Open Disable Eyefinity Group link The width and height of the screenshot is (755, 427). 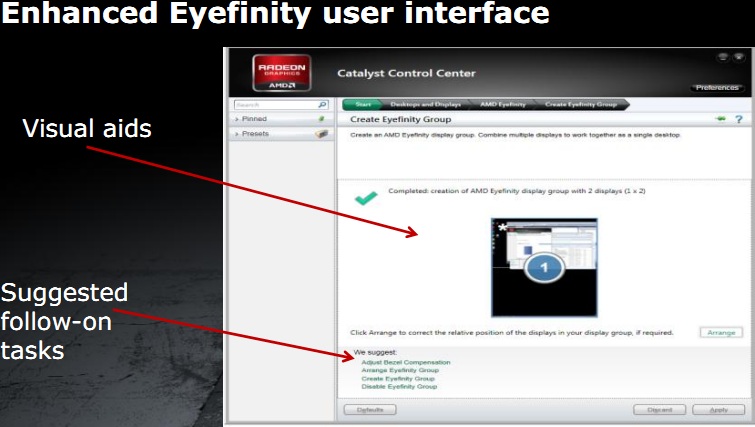point(399,387)
